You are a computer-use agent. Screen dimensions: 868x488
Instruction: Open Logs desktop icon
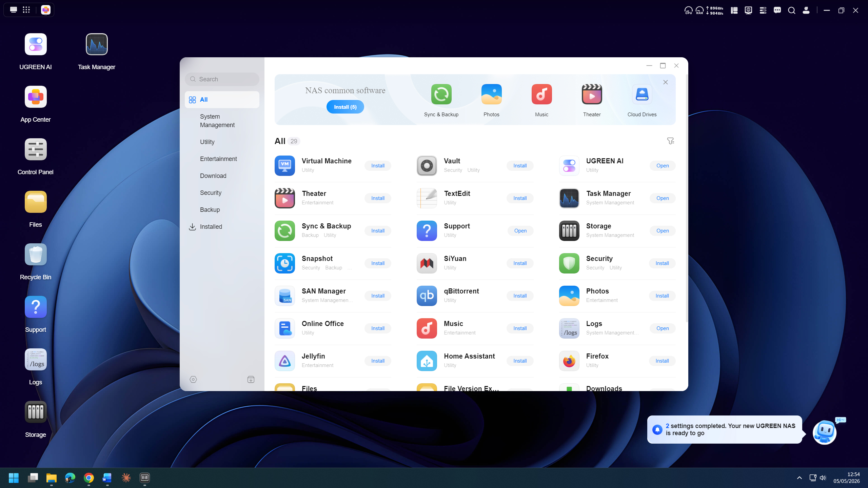click(x=36, y=360)
